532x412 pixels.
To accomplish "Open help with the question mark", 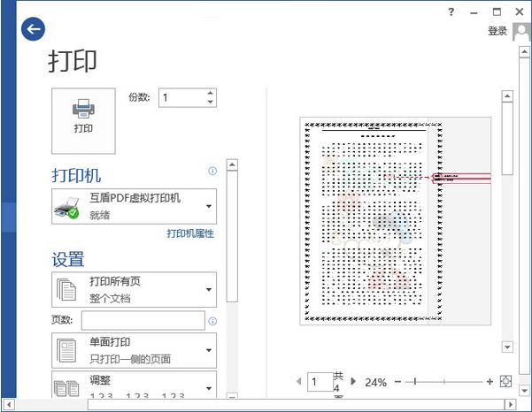I will tap(451, 11).
